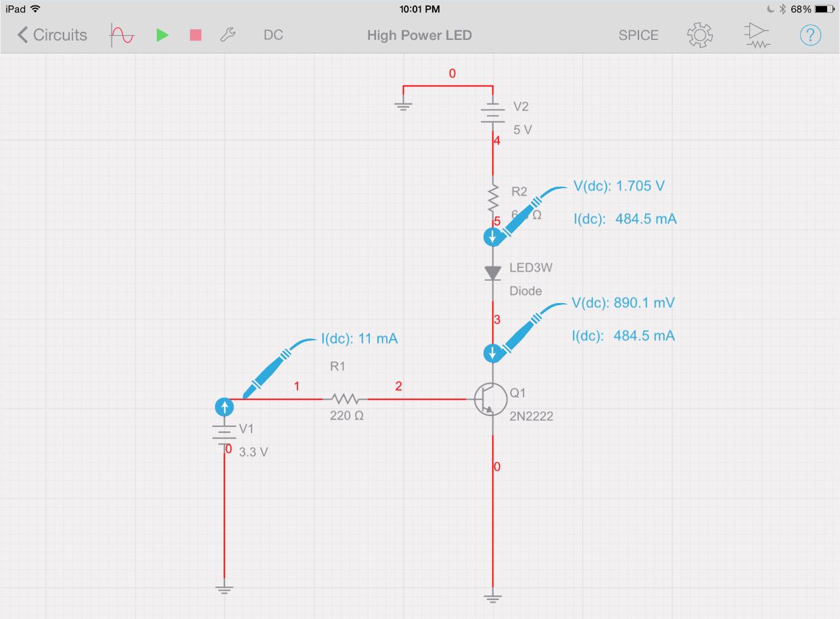
Task: Open iCircuit help with the question mark
Action: (x=810, y=35)
